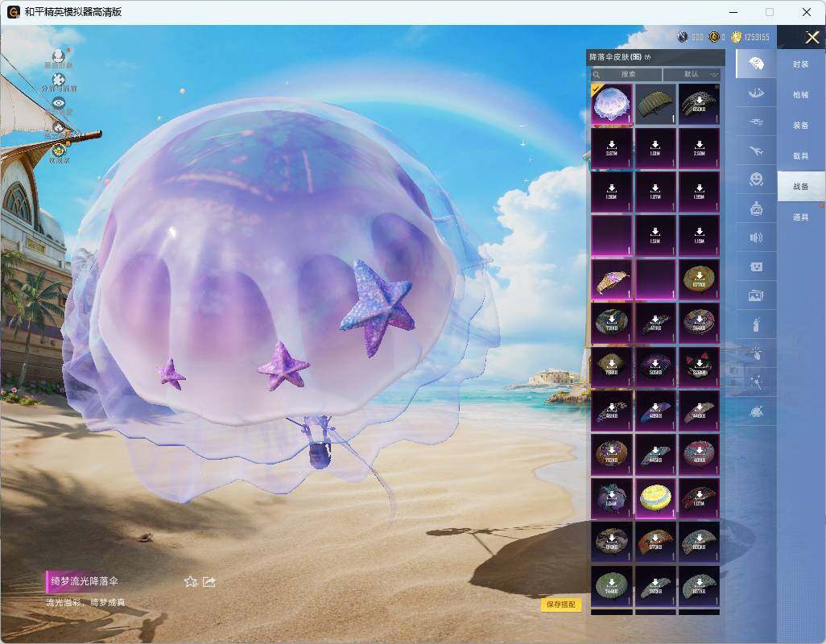Switch to the 时装 tab
826x644 pixels.
point(801,64)
